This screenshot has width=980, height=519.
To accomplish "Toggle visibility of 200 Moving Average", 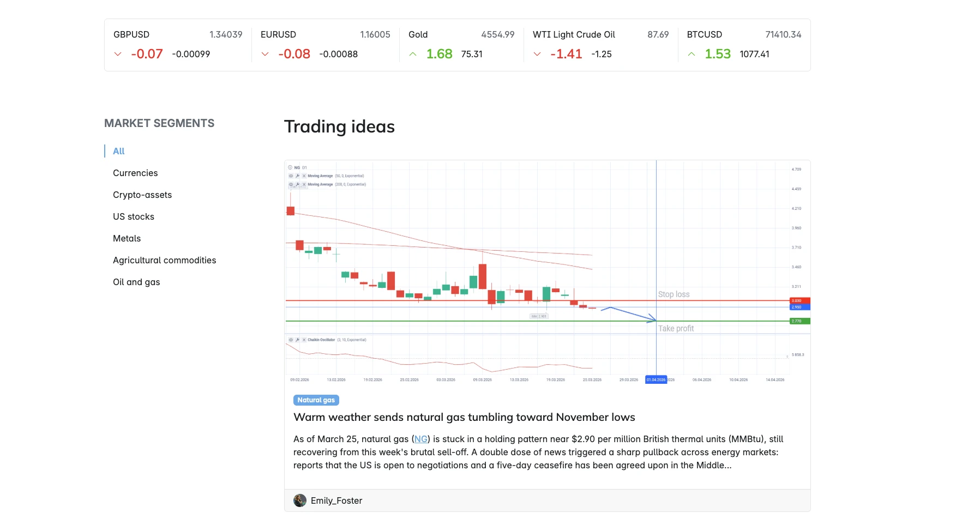I will click(291, 185).
